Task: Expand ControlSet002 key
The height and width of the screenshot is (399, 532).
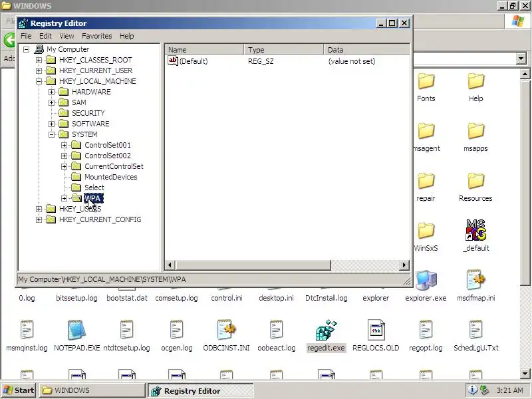Action: pyautogui.click(x=64, y=156)
